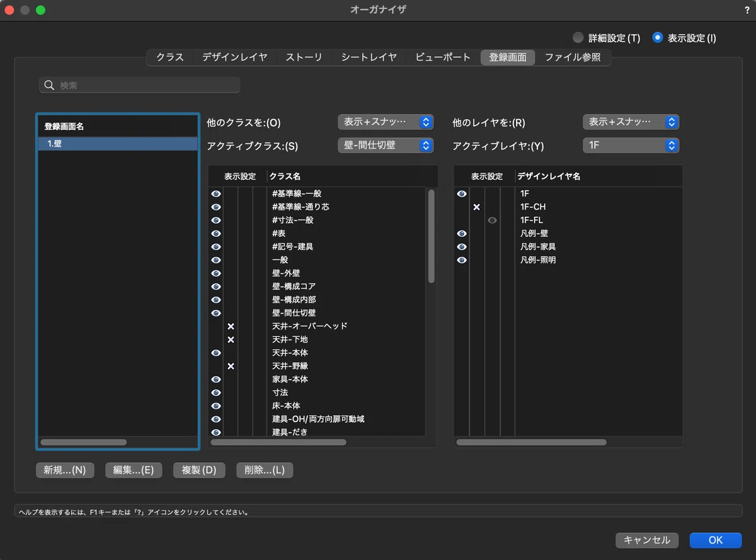This screenshot has width=756, height=560.
Task: Confirm with the OK button
Action: click(x=716, y=540)
